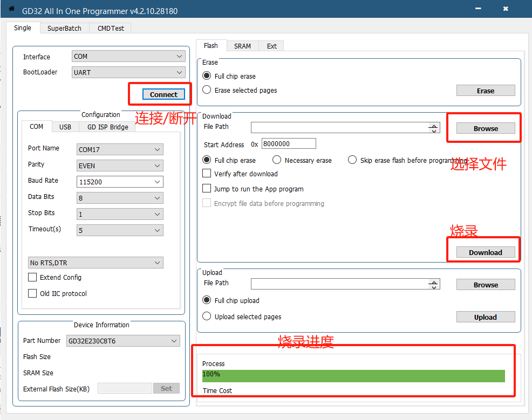Click the Download File Path spinner arrows
This screenshot has height=420, width=532.
pyautogui.click(x=434, y=128)
